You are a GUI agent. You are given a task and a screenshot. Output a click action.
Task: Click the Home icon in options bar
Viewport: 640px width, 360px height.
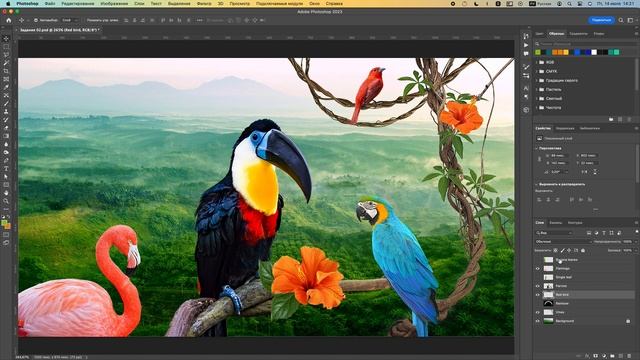(x=9, y=20)
